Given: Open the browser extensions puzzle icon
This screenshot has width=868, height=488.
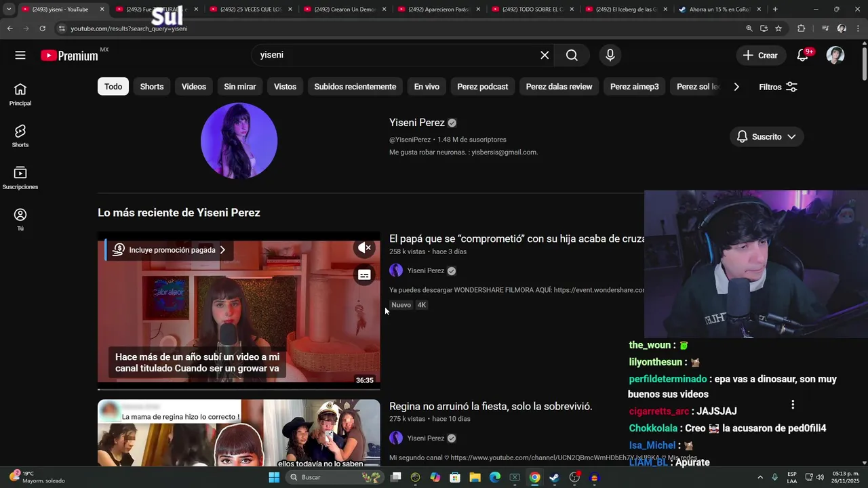Looking at the screenshot, I should [x=802, y=28].
